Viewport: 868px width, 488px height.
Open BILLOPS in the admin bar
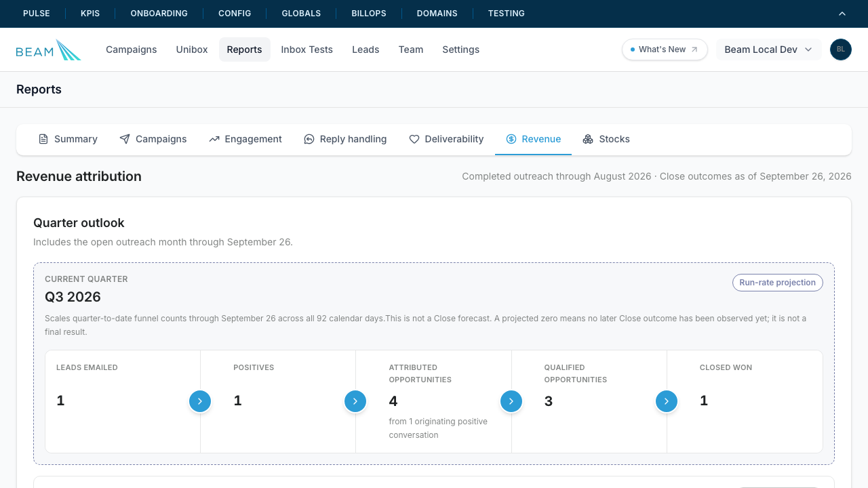369,14
